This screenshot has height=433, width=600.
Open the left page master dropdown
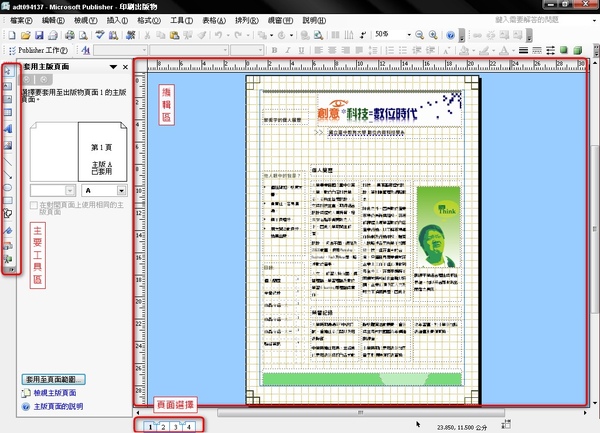click(x=70, y=190)
